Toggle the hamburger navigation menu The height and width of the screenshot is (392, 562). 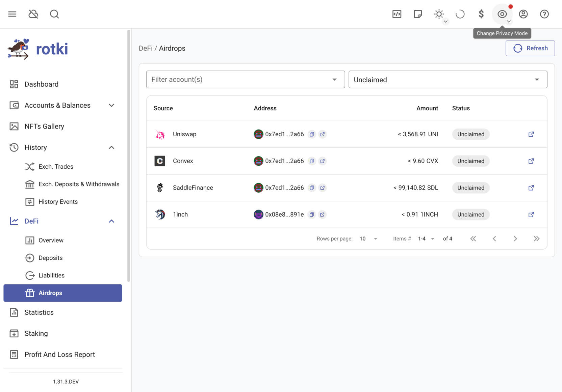[12, 14]
